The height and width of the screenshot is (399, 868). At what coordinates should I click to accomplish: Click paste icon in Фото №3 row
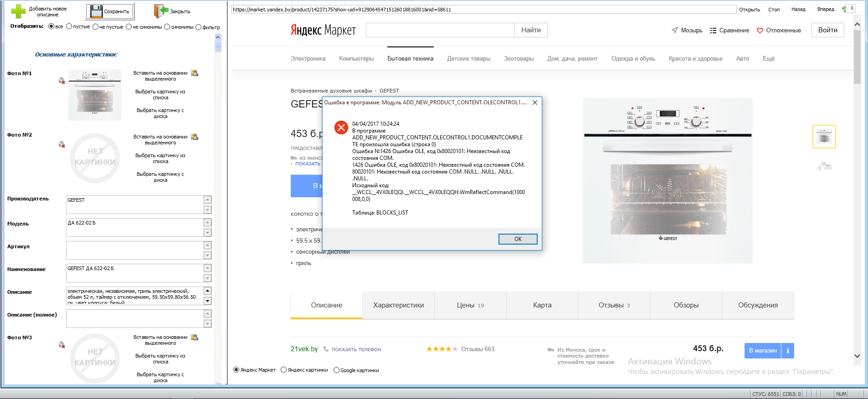(195, 337)
